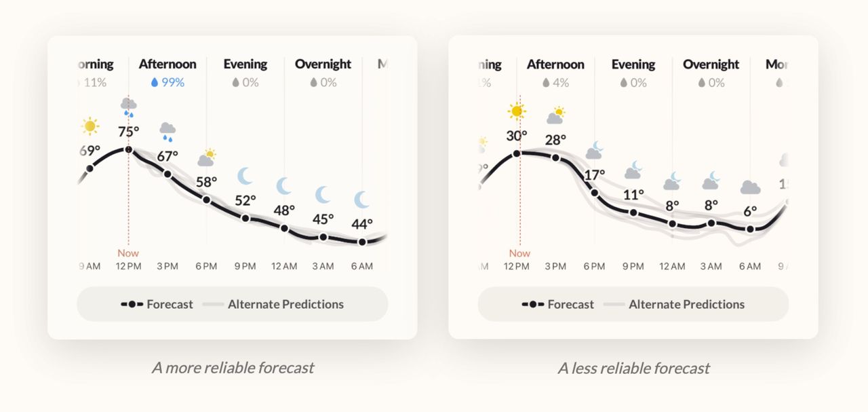Click the moon icon above 44°
Screen dimensions: 868x412
362,200
